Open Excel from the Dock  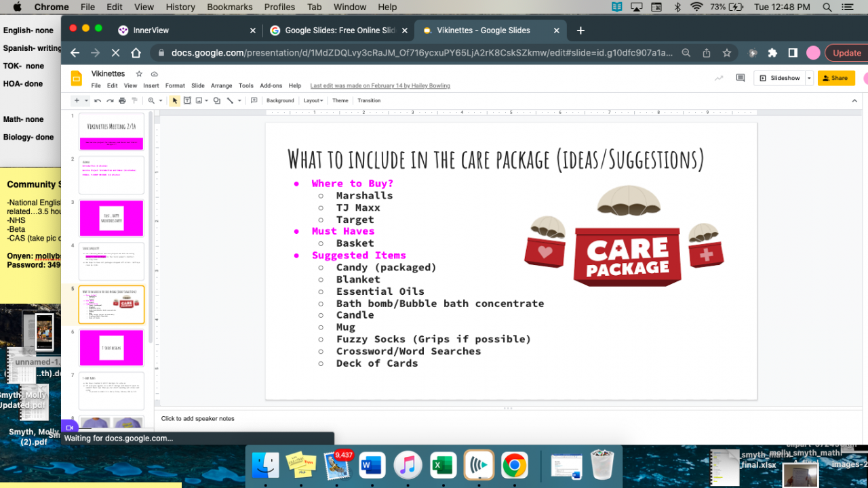click(x=442, y=466)
